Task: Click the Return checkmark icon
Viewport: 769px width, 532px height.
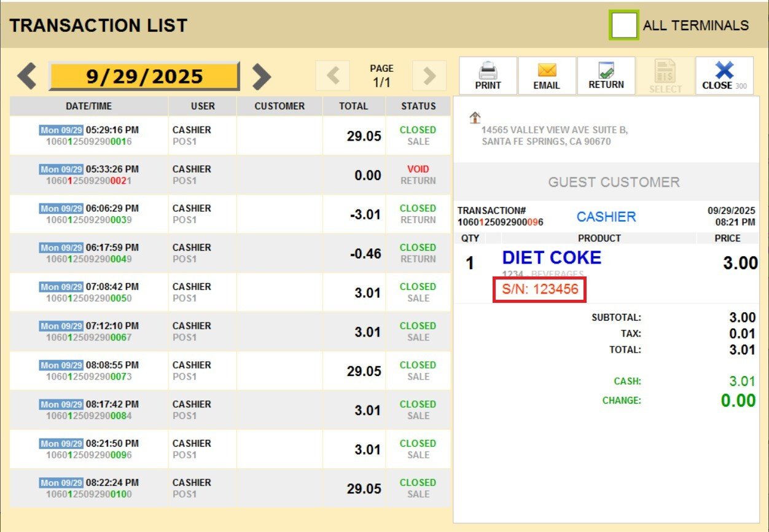Action: 606,70
